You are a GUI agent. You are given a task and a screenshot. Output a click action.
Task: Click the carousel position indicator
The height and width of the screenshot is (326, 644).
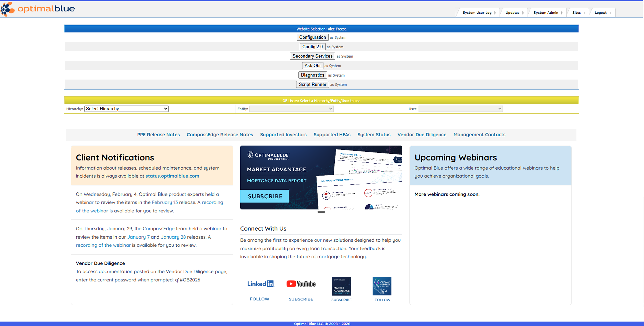click(321, 212)
